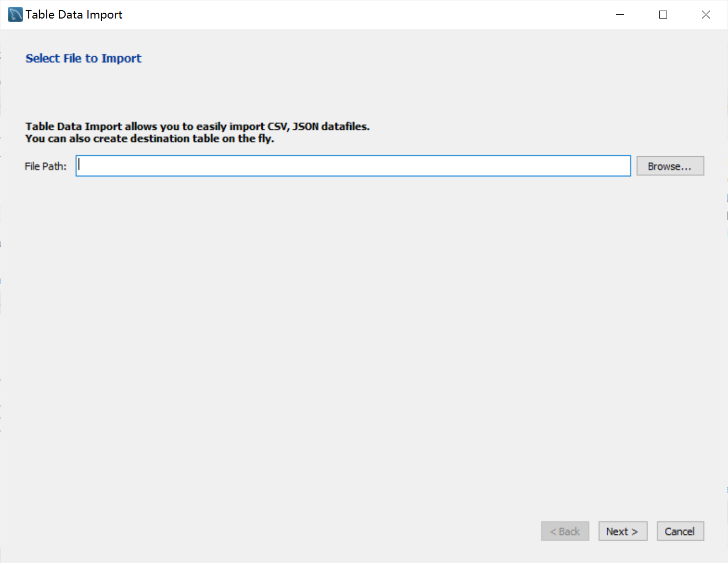Click the word "Import" in the blue heading

[121, 58]
